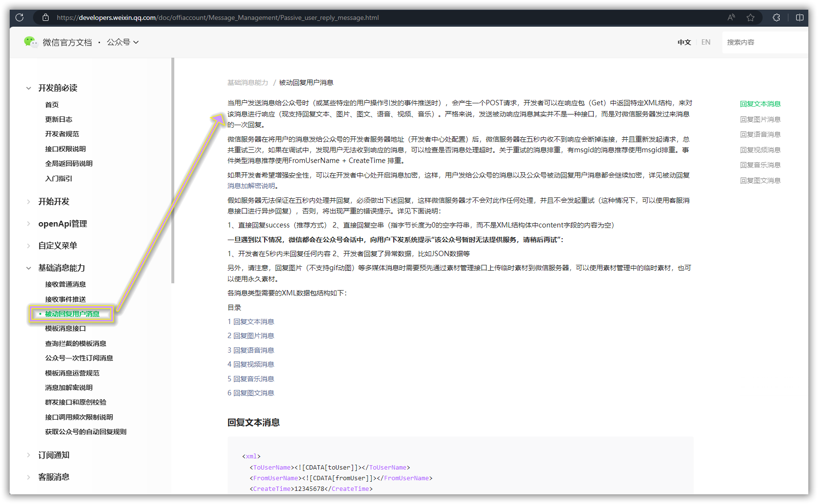Open 接收事件推送 in sidebar
The width and height of the screenshot is (818, 504).
coord(66,299)
